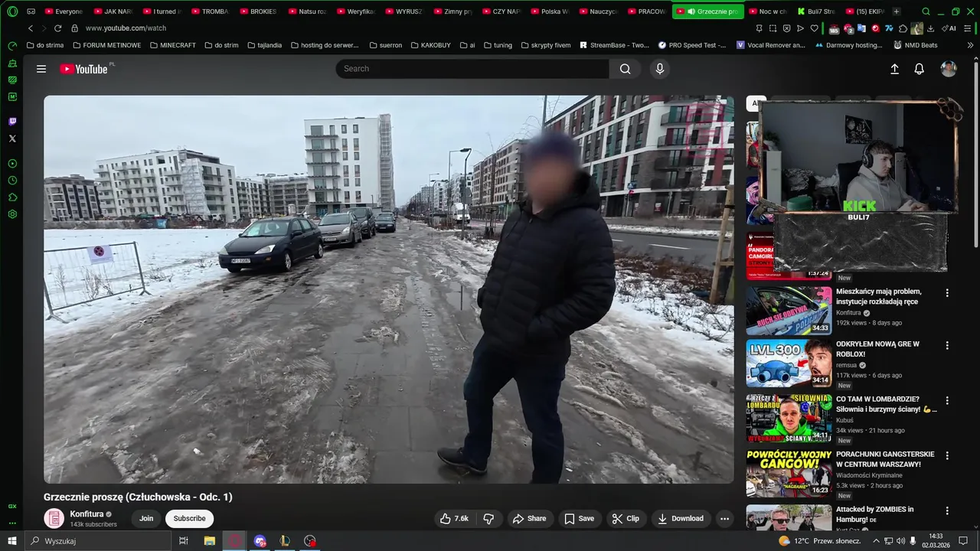The image size is (980, 551).
Task: Switch to the Noc w ch browser tab
Action: pyautogui.click(x=767, y=11)
